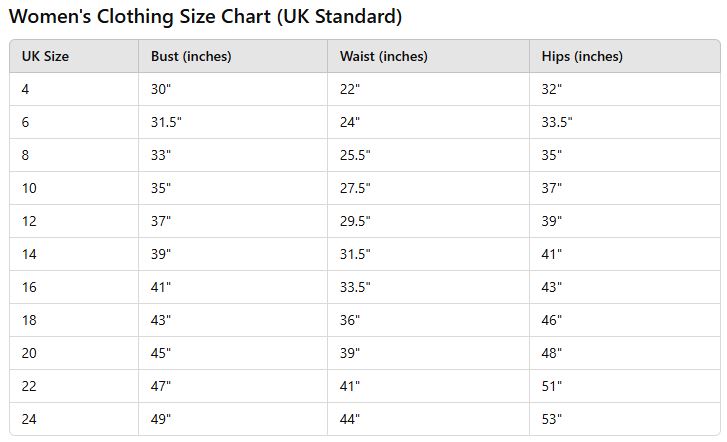Select the UK size 12 cell
Screen dimensions: 727x442
click(x=74, y=221)
